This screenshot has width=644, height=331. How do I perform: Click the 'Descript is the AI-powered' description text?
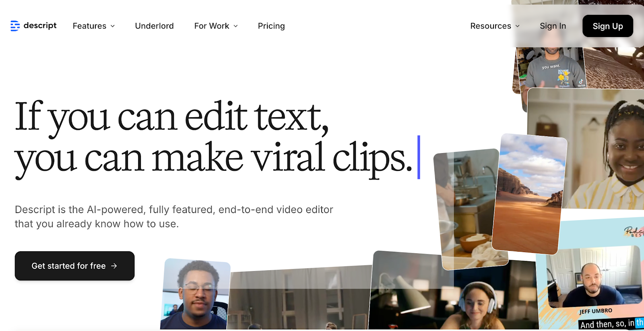click(174, 217)
